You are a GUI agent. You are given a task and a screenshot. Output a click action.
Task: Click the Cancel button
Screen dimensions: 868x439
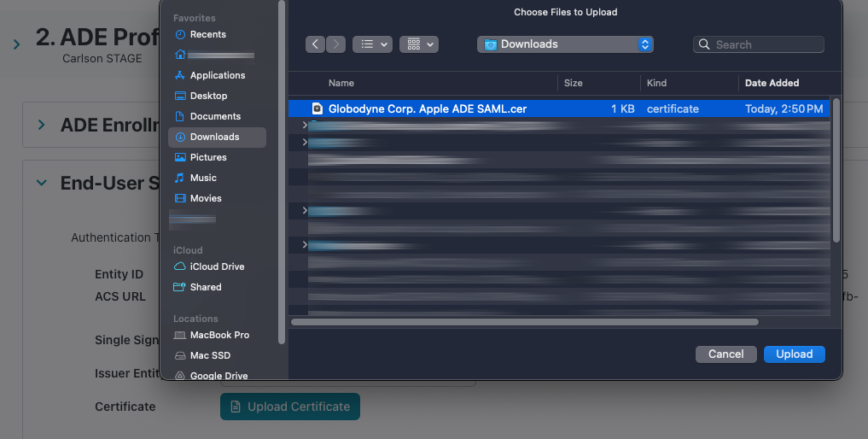[x=725, y=354]
